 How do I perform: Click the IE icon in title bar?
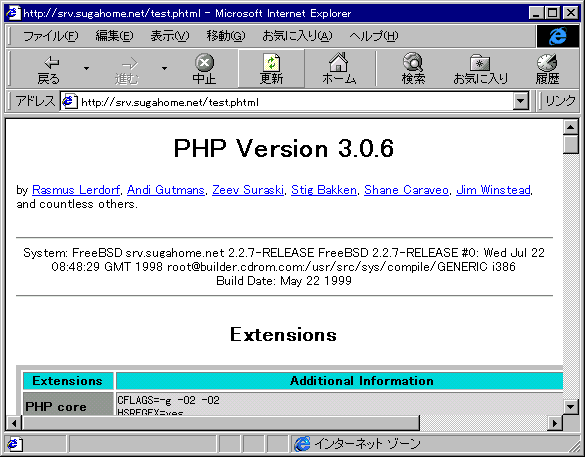[x=13, y=13]
